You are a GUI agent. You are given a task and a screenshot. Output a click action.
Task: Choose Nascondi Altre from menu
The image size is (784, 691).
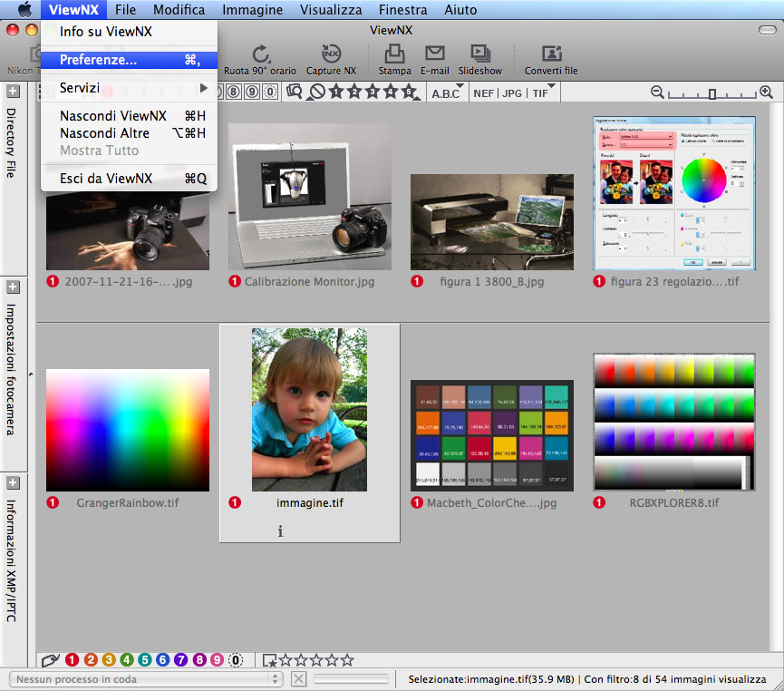pyautogui.click(x=129, y=133)
